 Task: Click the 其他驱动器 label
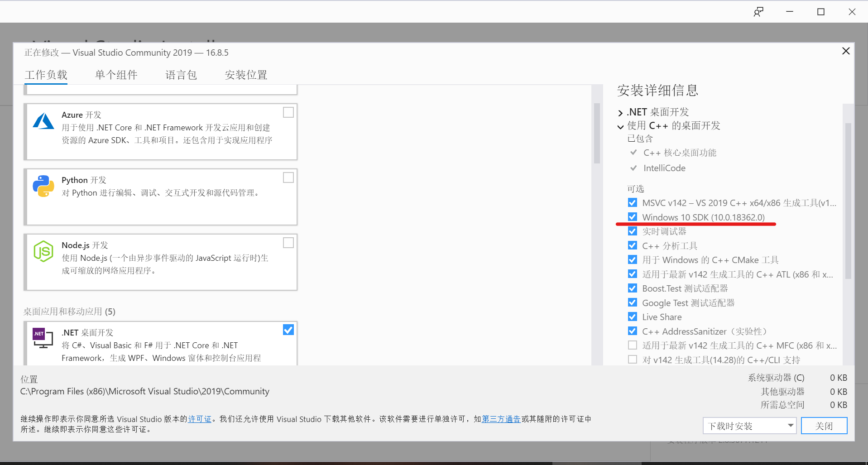tap(782, 392)
